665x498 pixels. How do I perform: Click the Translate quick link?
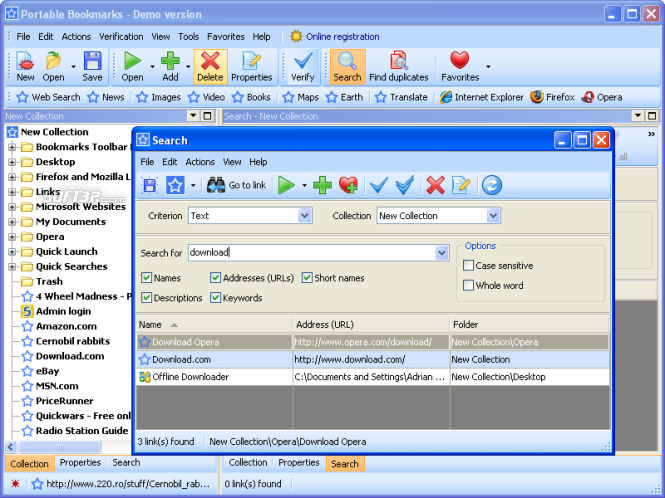click(401, 97)
